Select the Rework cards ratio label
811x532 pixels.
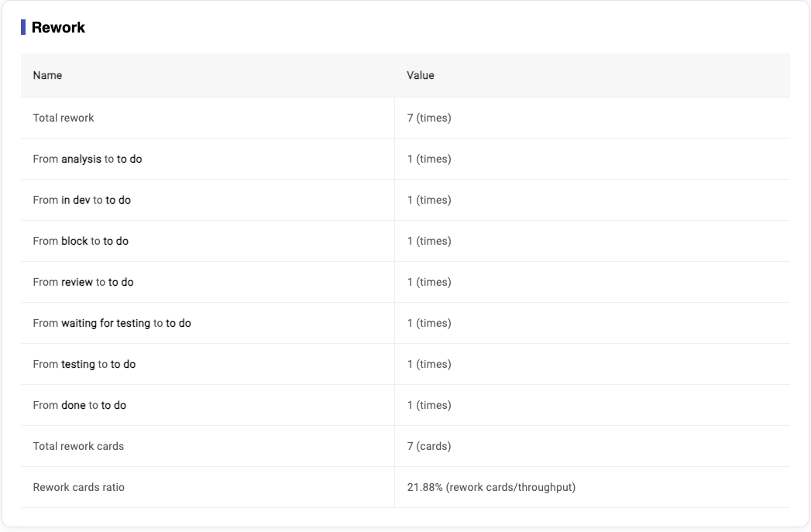(x=78, y=487)
